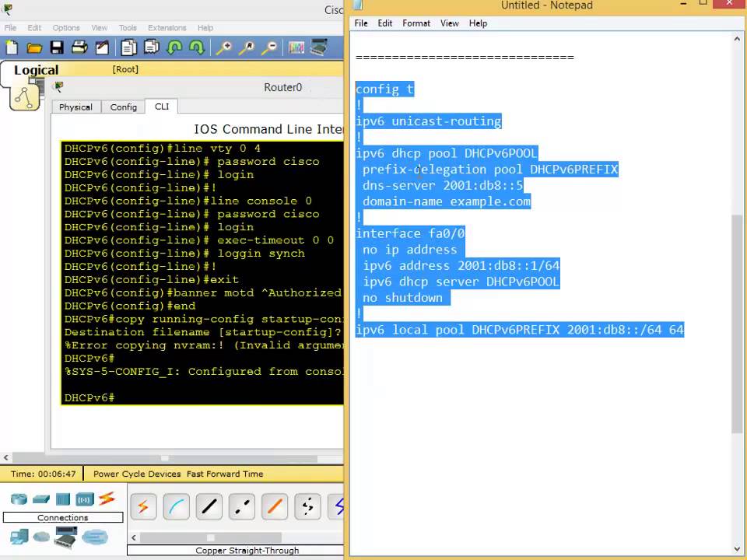The width and height of the screenshot is (747, 560).
Task: Click the DHCPv6# prompt in the CLI terminal
Action: [x=89, y=397]
